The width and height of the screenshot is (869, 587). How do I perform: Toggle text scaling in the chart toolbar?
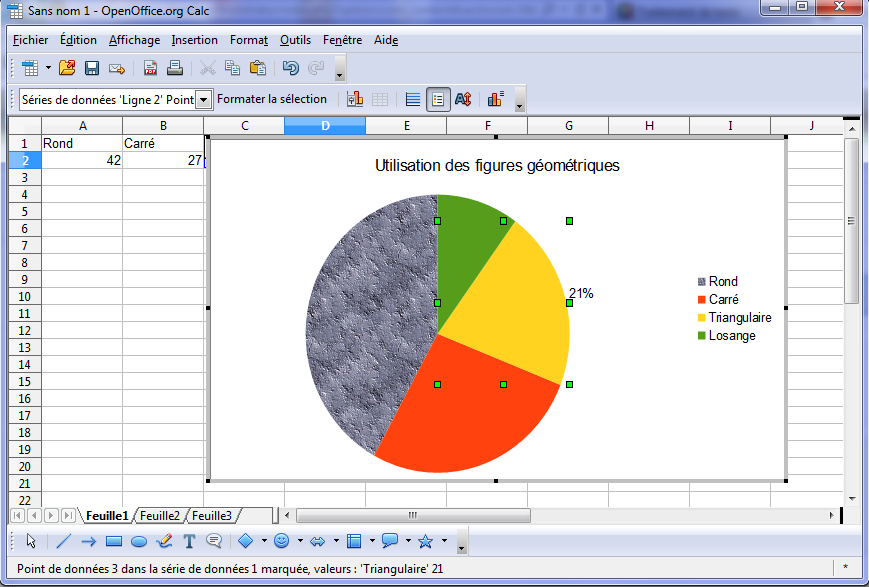(x=463, y=99)
